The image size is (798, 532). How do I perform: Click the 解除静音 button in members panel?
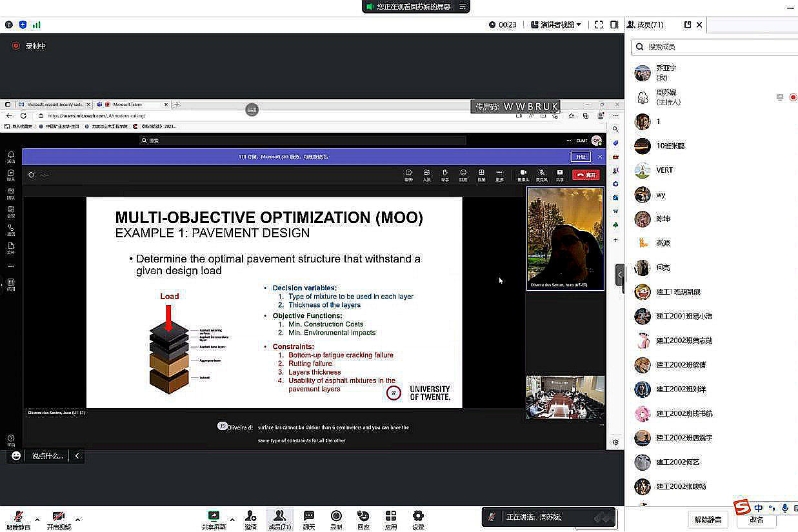[708, 520]
